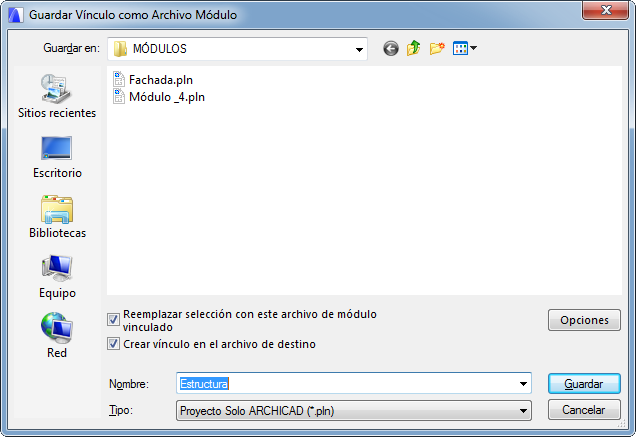Go to Escritorio location
636x437 pixels.
tap(57, 157)
